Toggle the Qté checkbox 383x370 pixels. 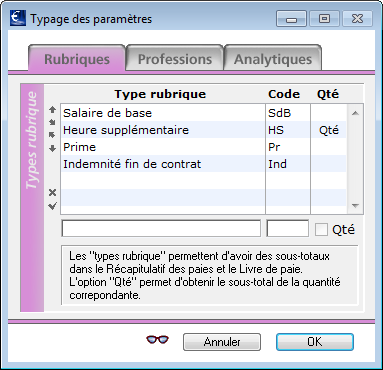click(321, 229)
